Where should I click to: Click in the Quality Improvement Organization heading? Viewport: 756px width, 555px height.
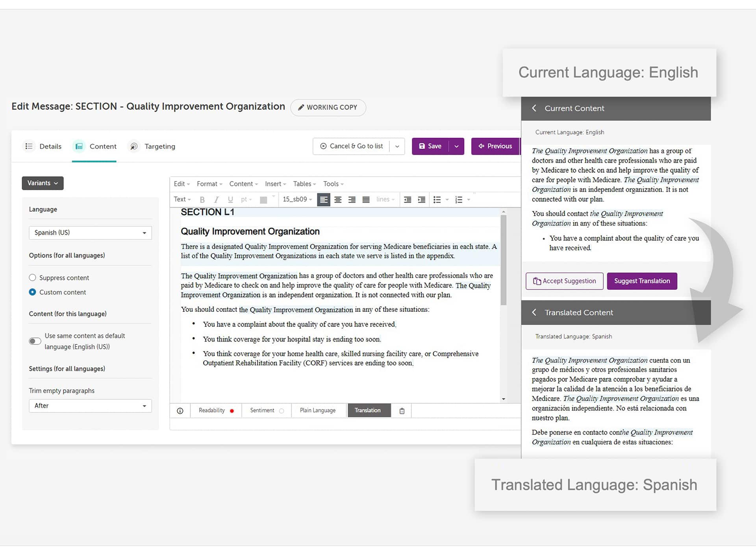click(x=250, y=231)
